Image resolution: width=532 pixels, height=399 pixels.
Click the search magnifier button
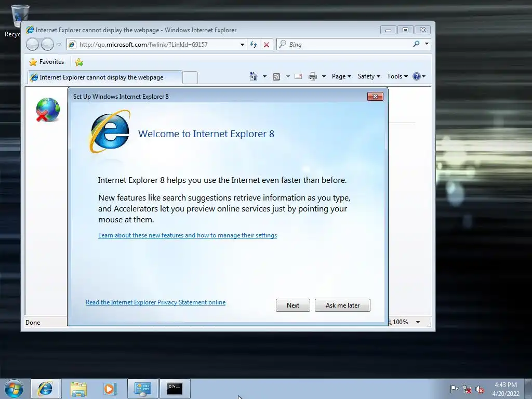(x=416, y=44)
